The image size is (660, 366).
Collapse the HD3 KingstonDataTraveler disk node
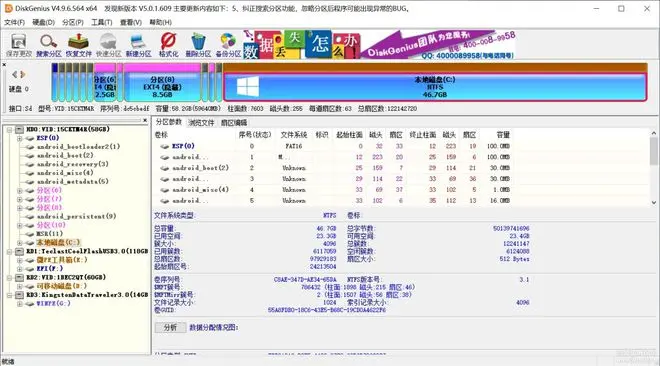pyautogui.click(x=9, y=295)
